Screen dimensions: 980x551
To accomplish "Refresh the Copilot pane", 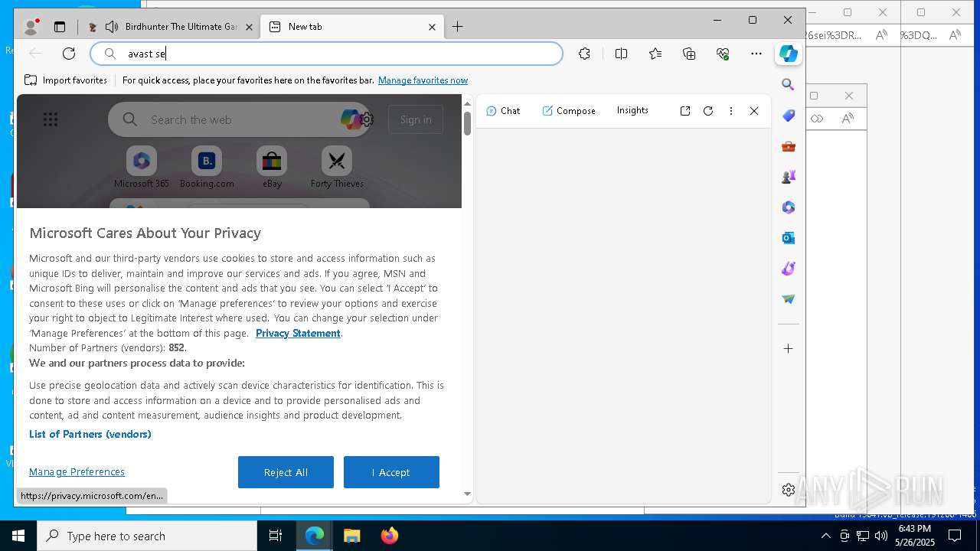I will click(x=708, y=111).
